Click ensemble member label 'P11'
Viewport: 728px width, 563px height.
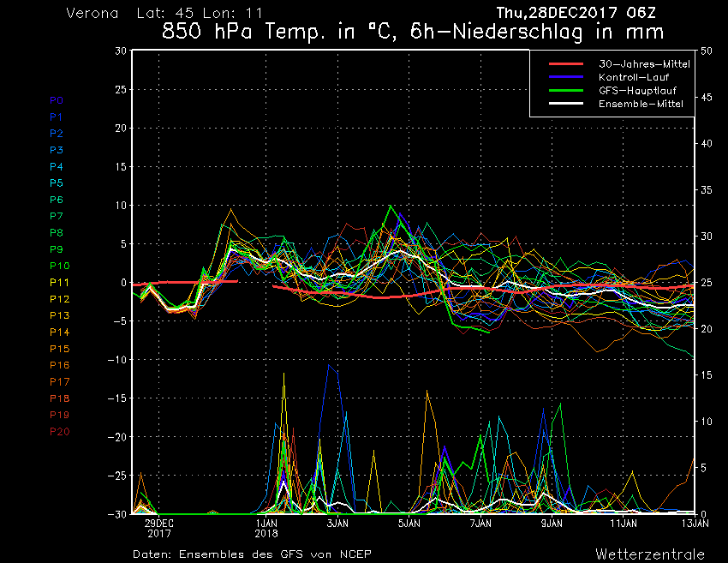click(59, 283)
